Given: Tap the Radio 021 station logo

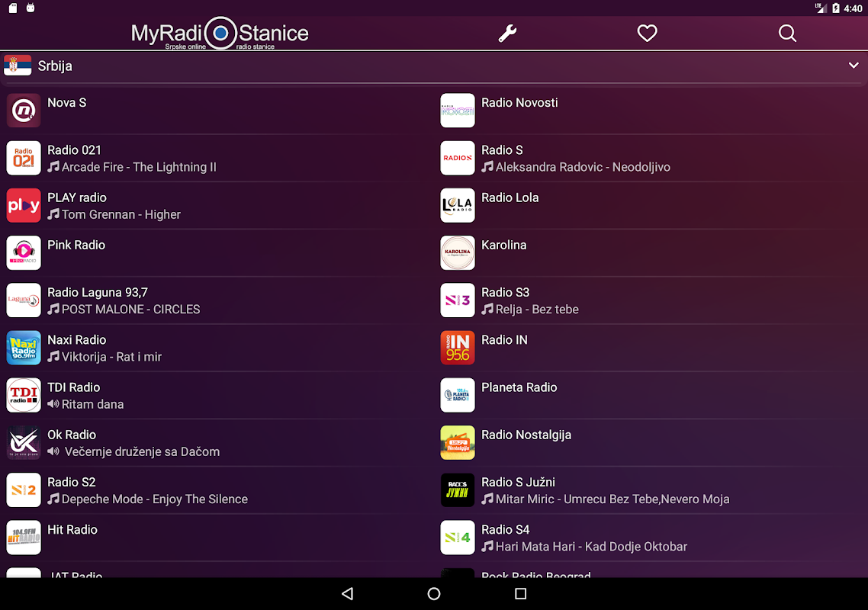Looking at the screenshot, I should coord(24,158).
